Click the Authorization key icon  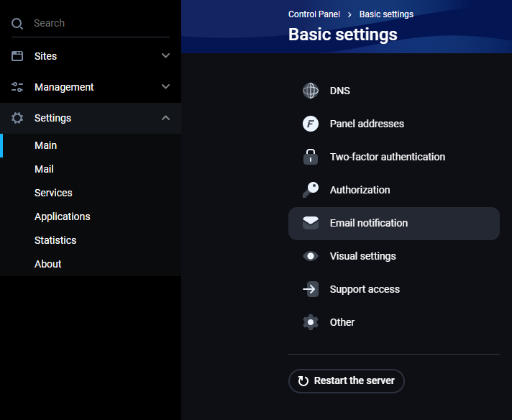click(310, 190)
